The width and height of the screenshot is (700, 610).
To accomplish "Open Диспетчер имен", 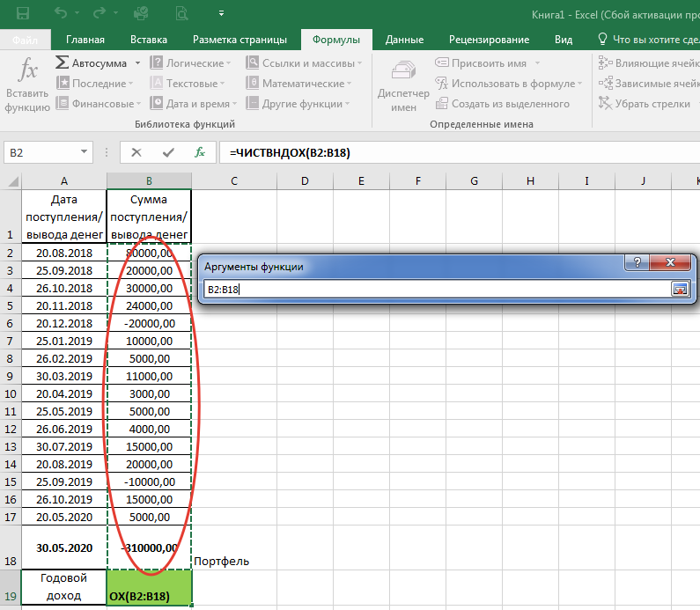I will click(x=403, y=85).
